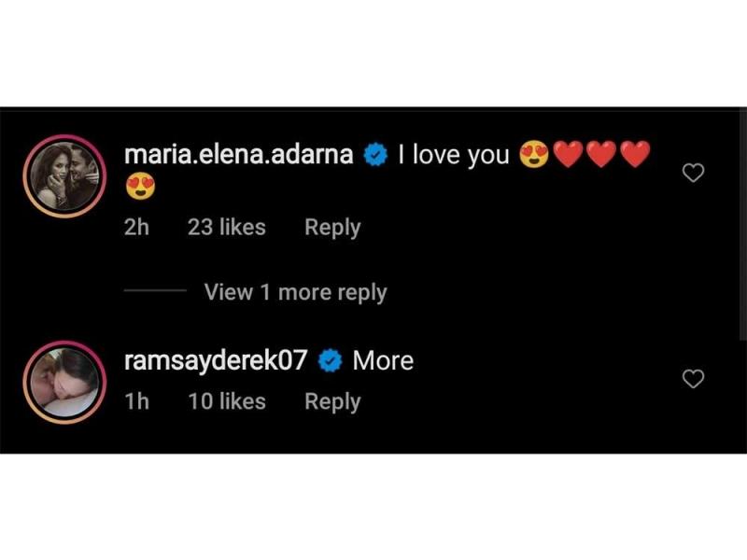
Task: Like maria.elena.adarna's comment with the heart icon
Action: click(x=693, y=173)
